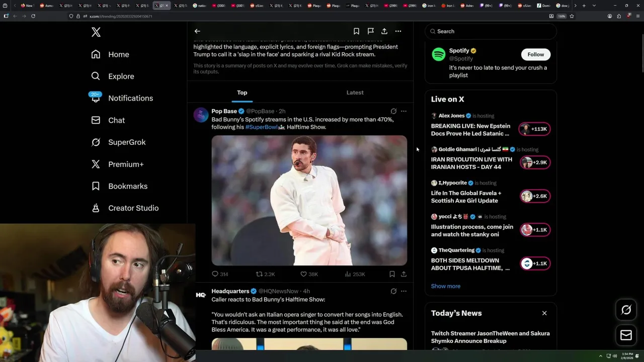Join Iran Revolution live with +2.9K
Viewport: 644px width, 362px height.
535,162
